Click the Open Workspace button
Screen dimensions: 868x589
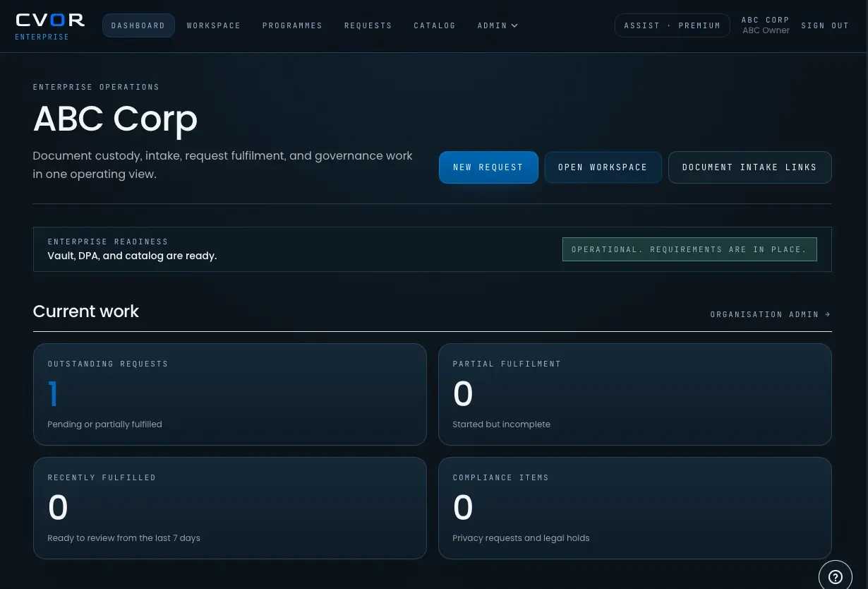(x=603, y=167)
